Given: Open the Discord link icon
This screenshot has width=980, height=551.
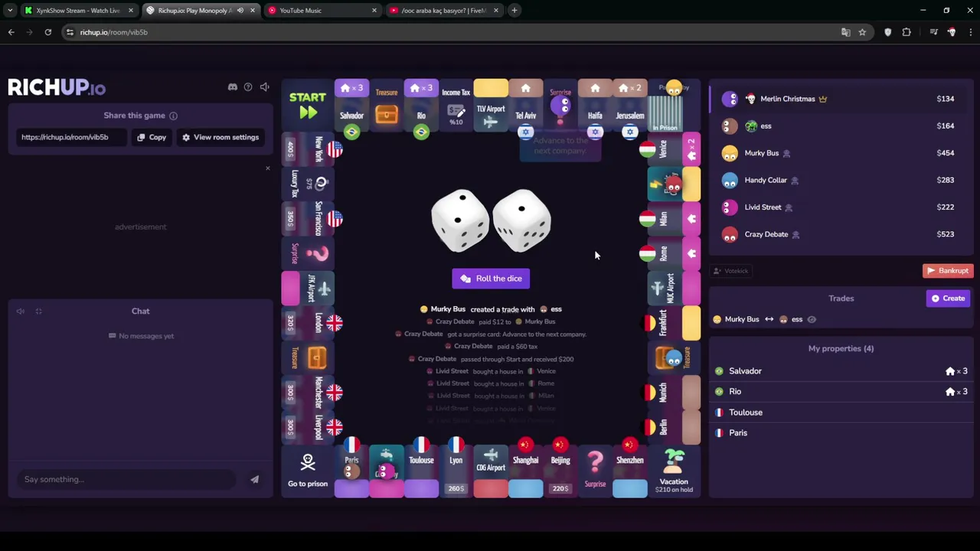Looking at the screenshot, I should point(233,87).
